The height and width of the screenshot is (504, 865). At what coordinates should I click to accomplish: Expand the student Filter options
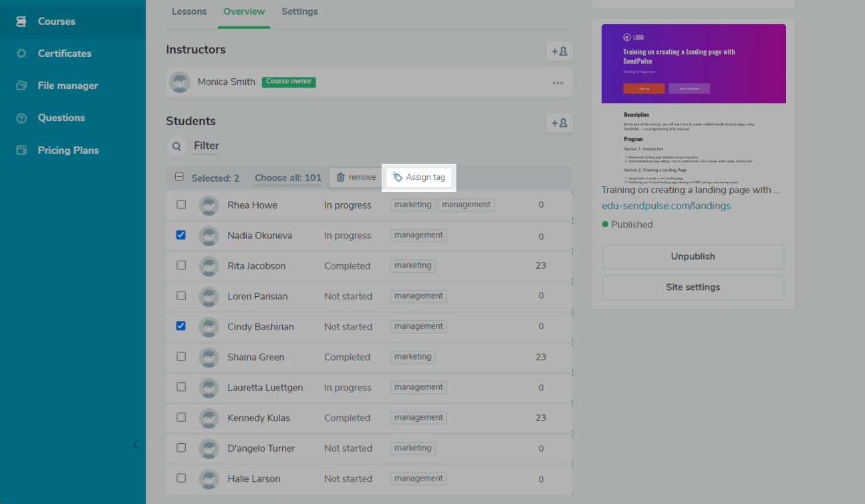(x=207, y=146)
